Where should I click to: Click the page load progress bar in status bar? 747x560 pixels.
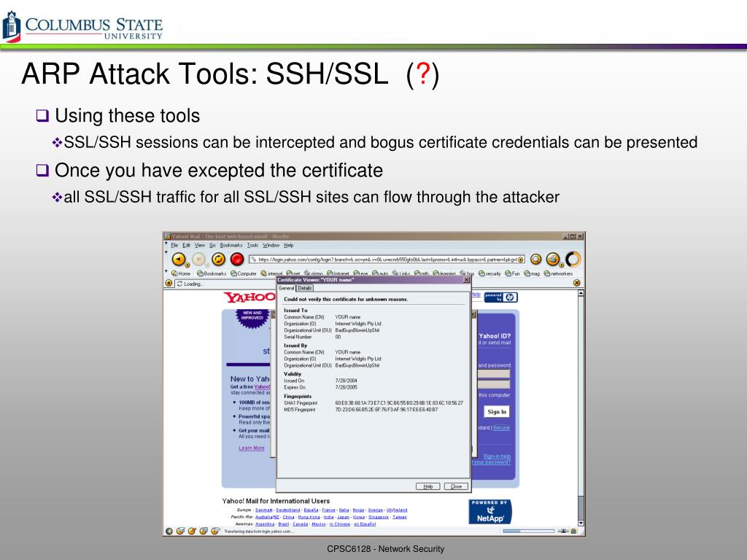pyautogui.click(x=529, y=531)
